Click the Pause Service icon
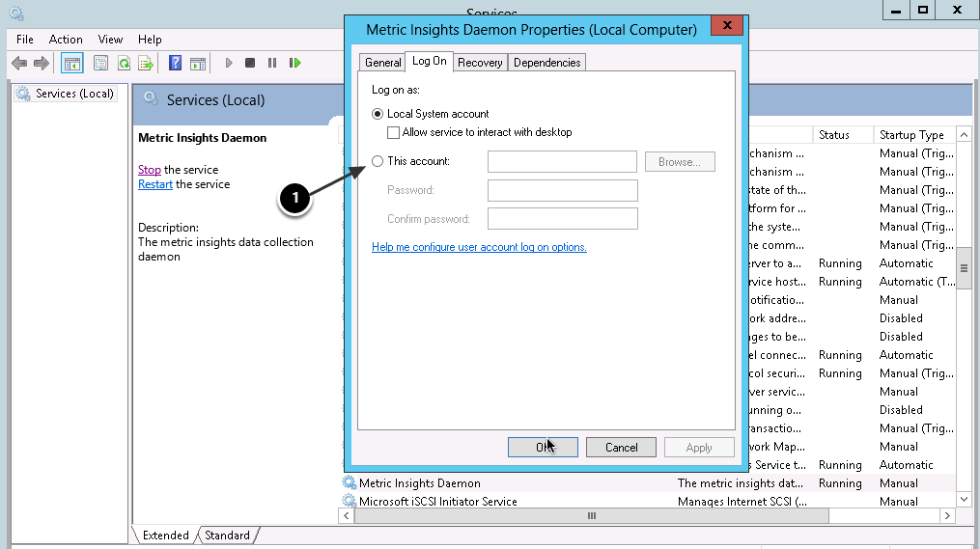The height and width of the screenshot is (549, 980). [272, 63]
